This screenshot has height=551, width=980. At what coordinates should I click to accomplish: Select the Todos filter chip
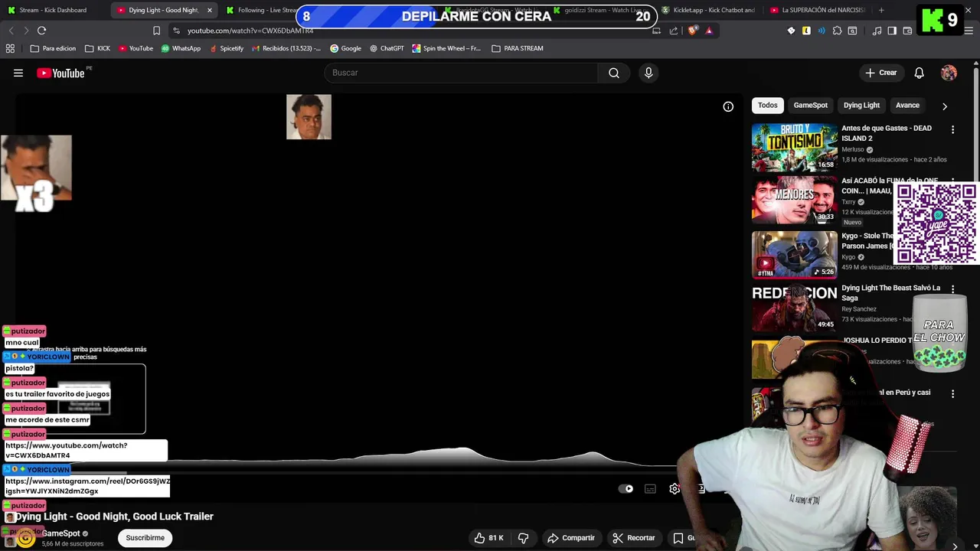(x=767, y=106)
